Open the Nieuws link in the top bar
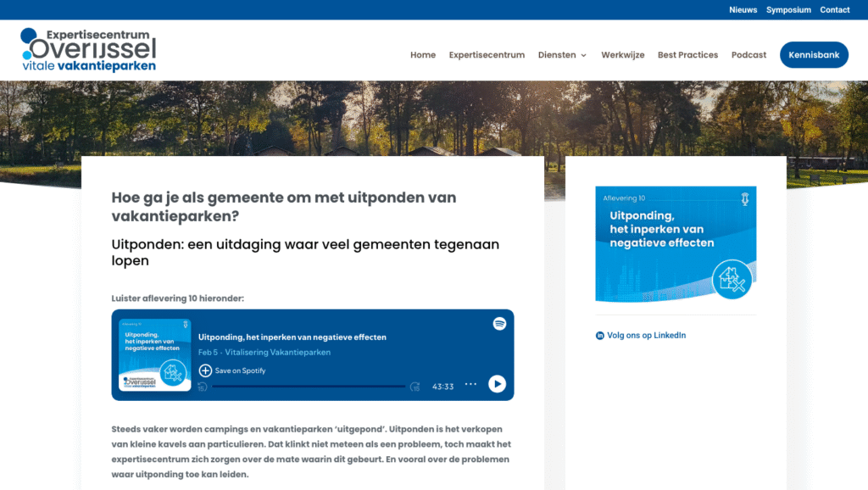The image size is (868, 490). (x=743, y=10)
